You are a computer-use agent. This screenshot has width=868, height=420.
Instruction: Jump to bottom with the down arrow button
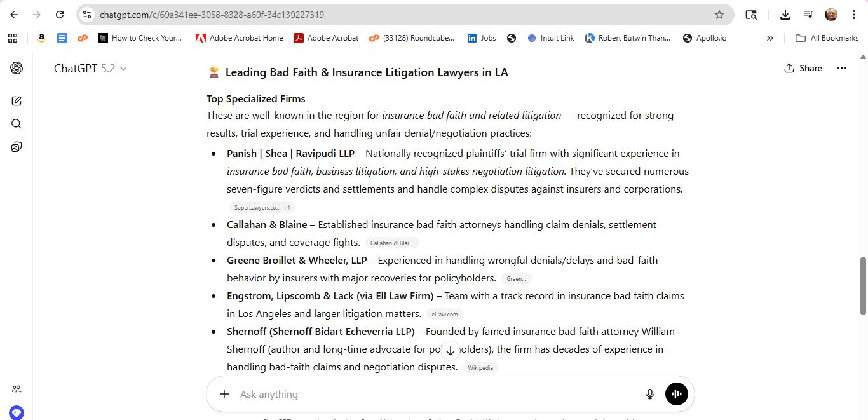451,350
